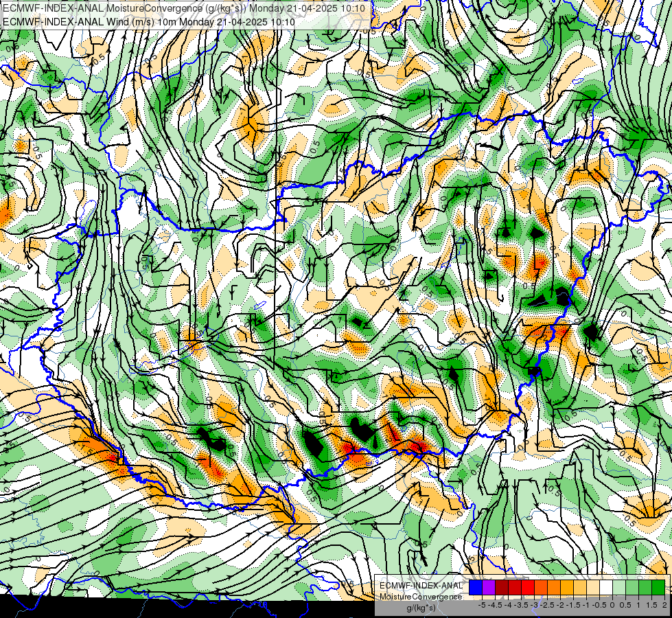
Task: Click the blue legend swatch for -5
Action: tap(476, 587)
